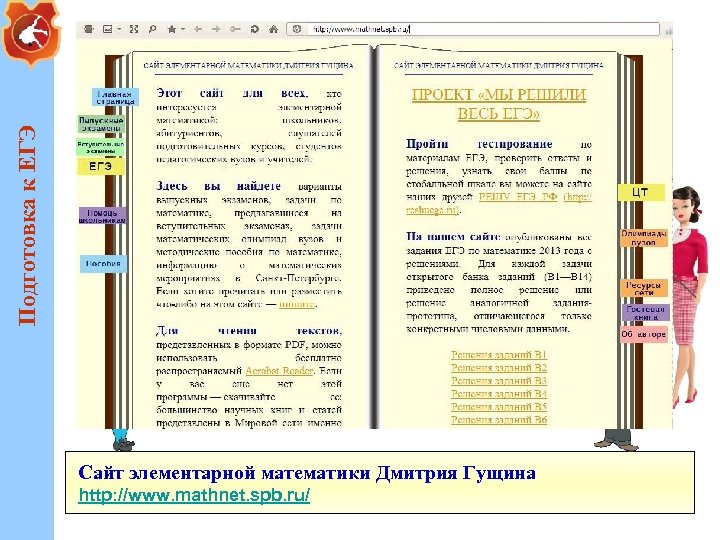Click the doll figure beside the book
The width and height of the screenshot is (720, 540).
tap(691, 296)
